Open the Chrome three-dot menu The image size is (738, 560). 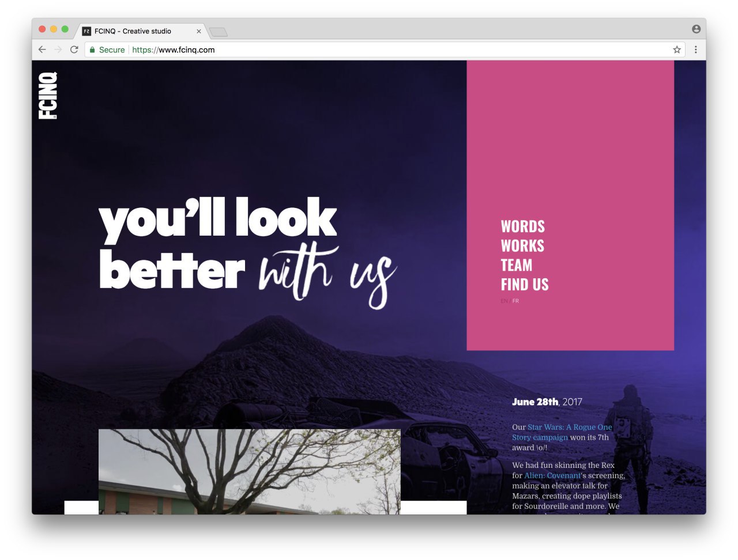click(x=696, y=50)
